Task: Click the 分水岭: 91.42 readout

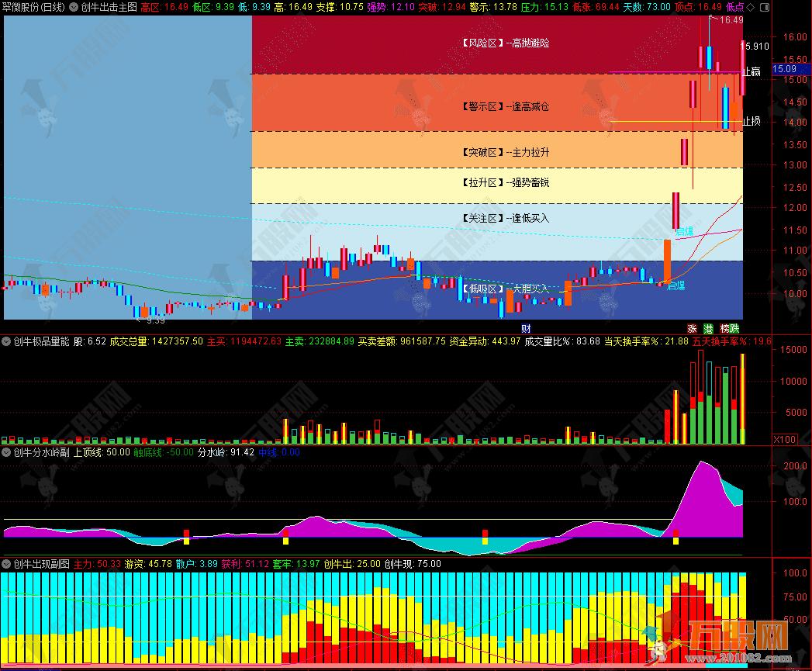Action: pyautogui.click(x=226, y=452)
